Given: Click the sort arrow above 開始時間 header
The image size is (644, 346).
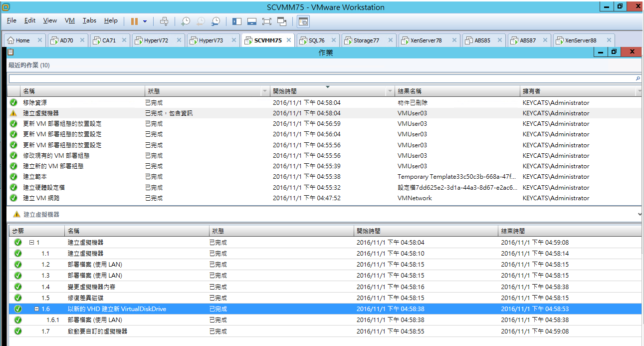Looking at the screenshot, I should 328,87.
